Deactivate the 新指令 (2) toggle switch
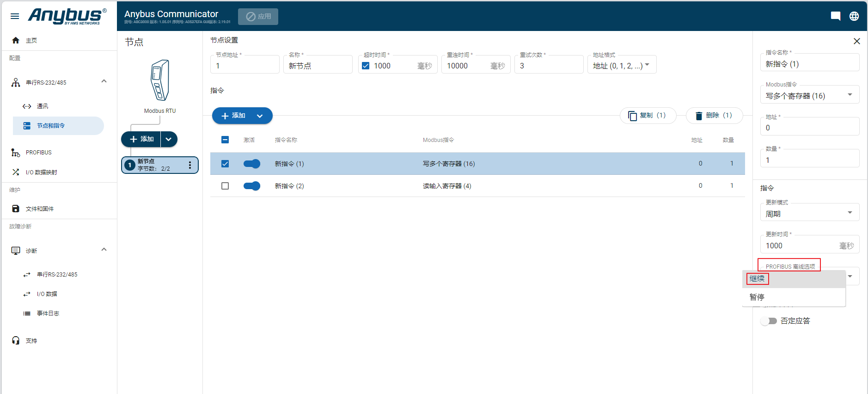 pyautogui.click(x=252, y=186)
